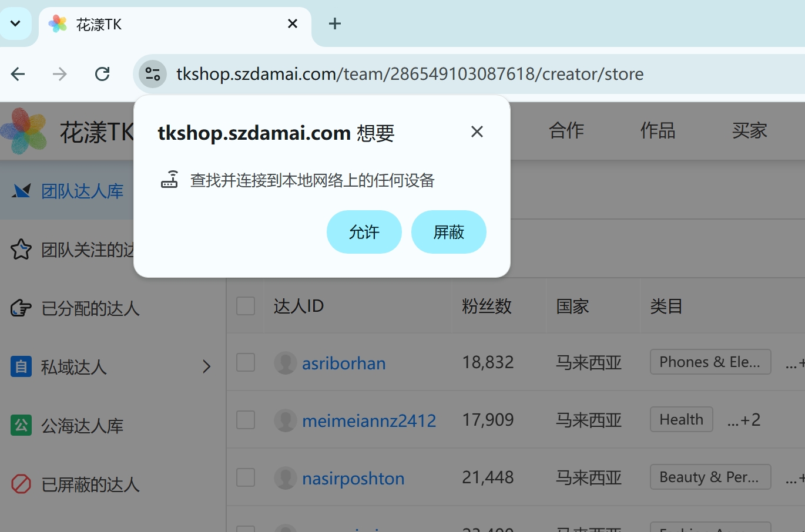
Task: Click the 屏蔽 block button
Action: (449, 232)
